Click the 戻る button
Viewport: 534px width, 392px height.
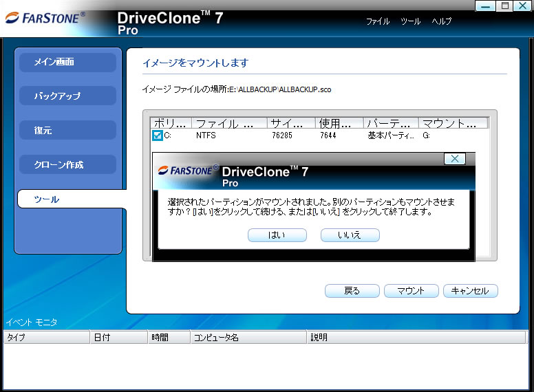(x=352, y=291)
